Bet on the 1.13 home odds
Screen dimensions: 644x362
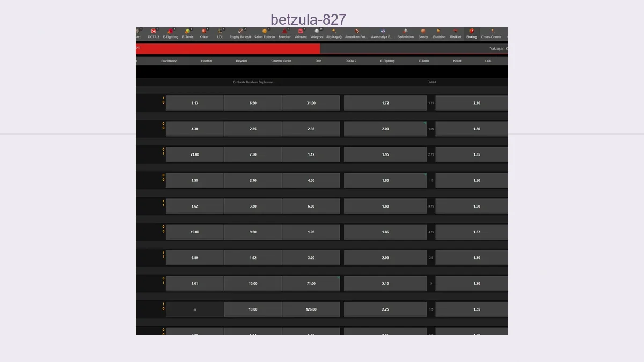[195, 103]
